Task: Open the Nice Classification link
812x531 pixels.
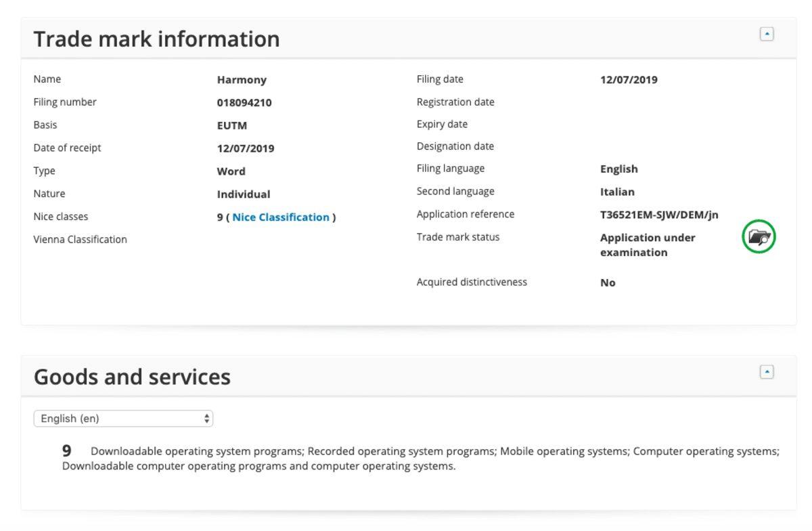Action: 281,217
